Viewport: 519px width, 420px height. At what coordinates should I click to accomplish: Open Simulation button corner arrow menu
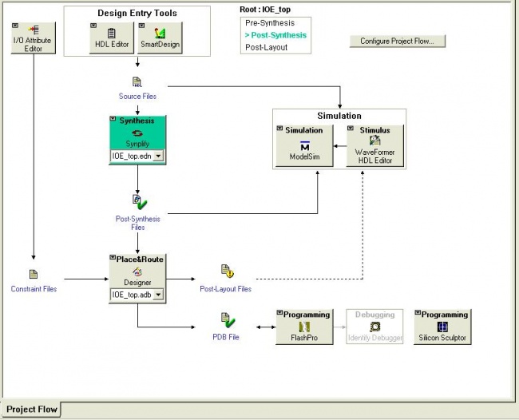[x=279, y=128]
